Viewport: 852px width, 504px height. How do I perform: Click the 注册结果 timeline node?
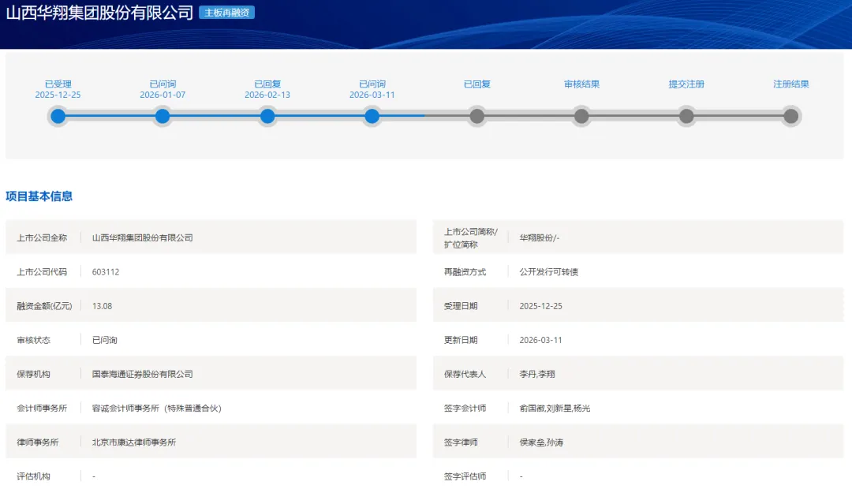click(x=791, y=116)
